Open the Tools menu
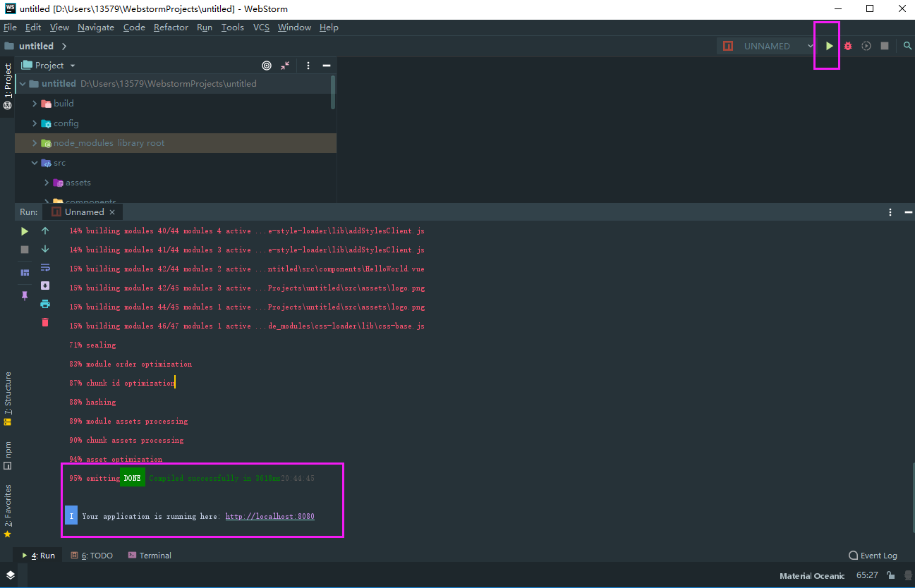This screenshot has width=915, height=588. (x=232, y=27)
